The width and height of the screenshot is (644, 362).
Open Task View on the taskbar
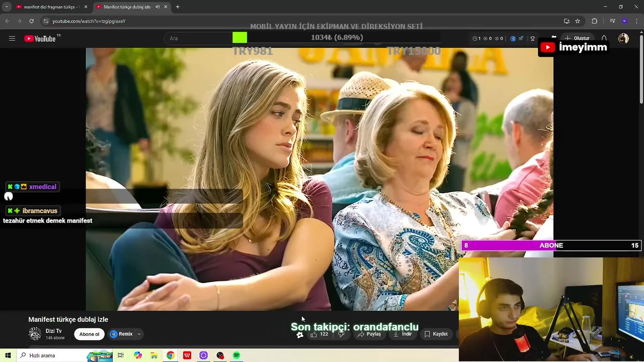(x=121, y=355)
